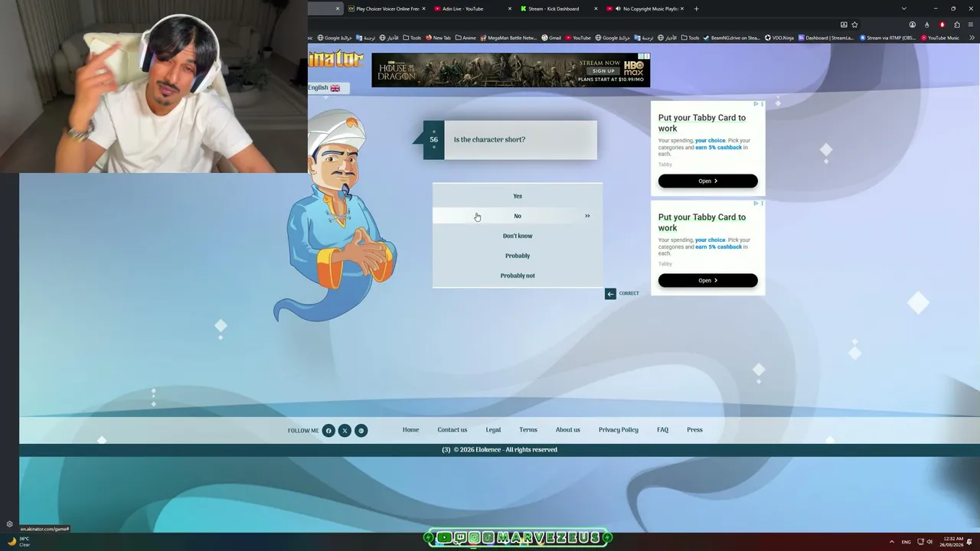Open the taskbar clock and date
Screen dimensions: 980x551
[x=953, y=542]
